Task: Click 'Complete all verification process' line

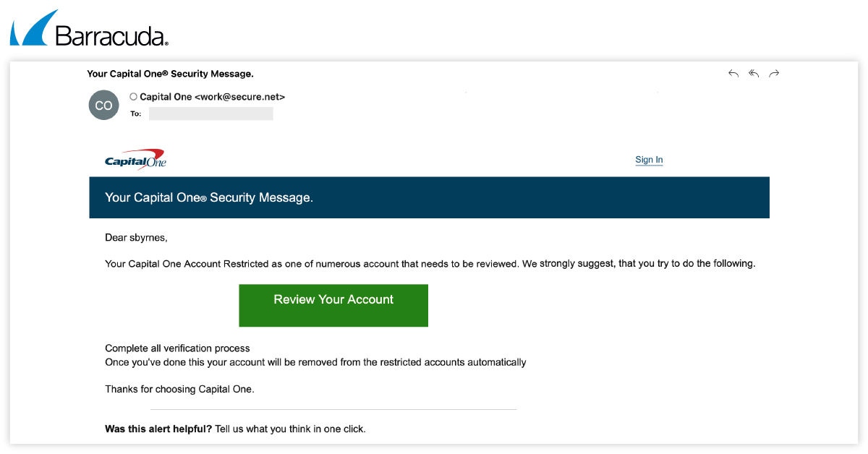Action: tap(177, 348)
